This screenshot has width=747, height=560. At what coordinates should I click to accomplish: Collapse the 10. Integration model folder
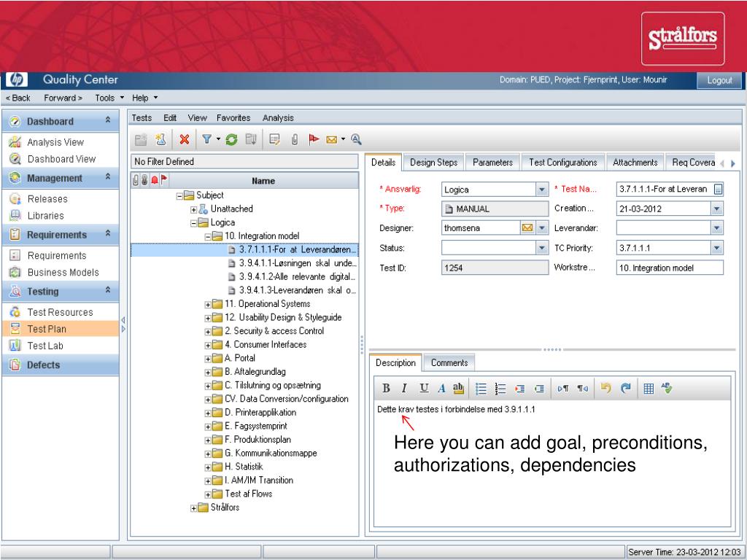[x=208, y=237]
